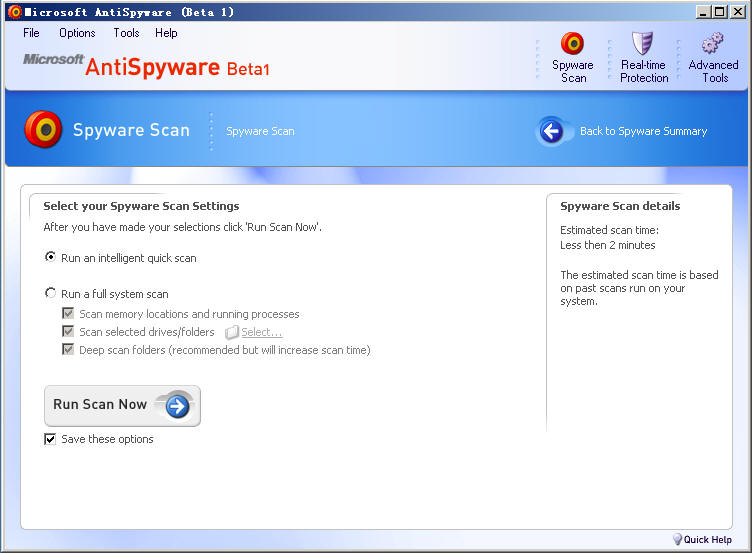Open the Spyware Scan toolbar icon
The height and width of the screenshot is (553, 752).
(572, 44)
